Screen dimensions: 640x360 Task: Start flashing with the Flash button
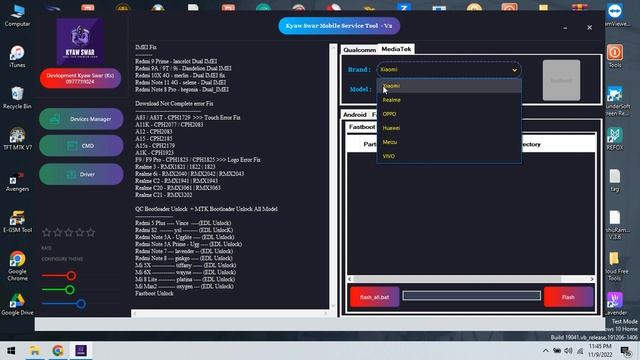(568, 297)
